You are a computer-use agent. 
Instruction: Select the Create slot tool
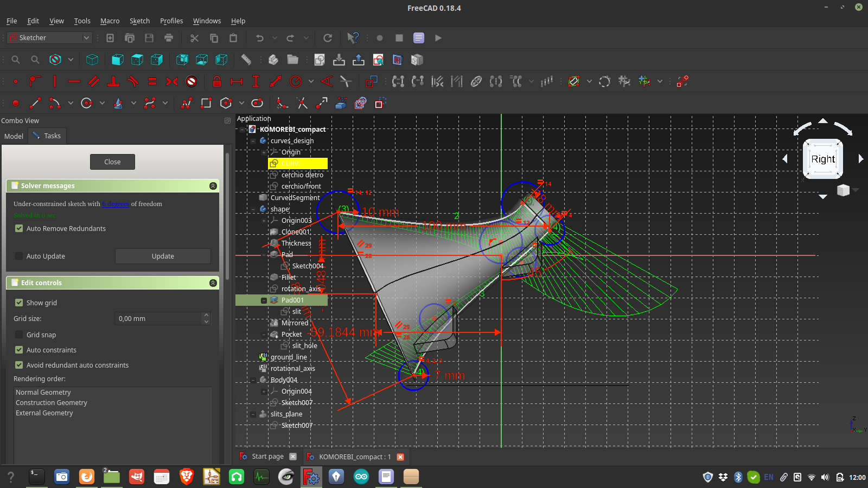coord(257,103)
